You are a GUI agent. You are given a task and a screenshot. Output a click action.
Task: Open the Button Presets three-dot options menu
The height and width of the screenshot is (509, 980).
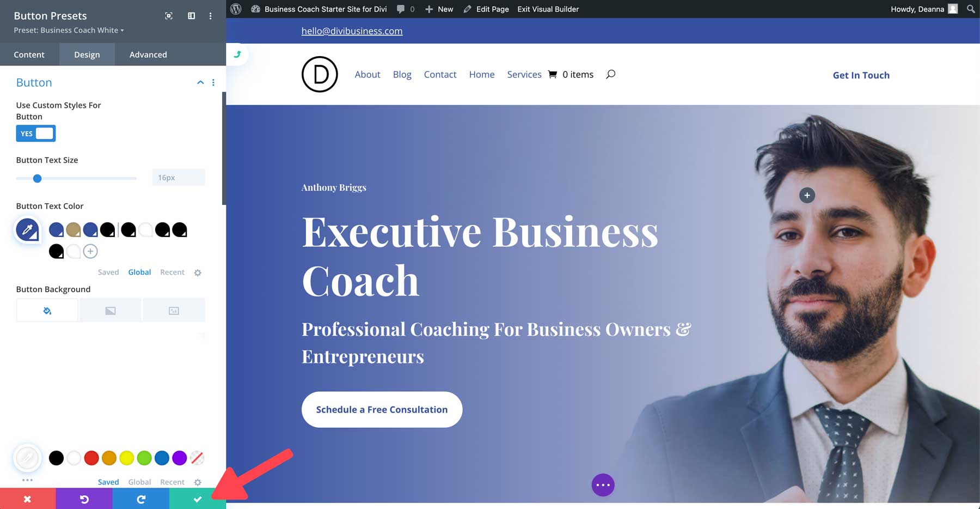click(x=210, y=16)
